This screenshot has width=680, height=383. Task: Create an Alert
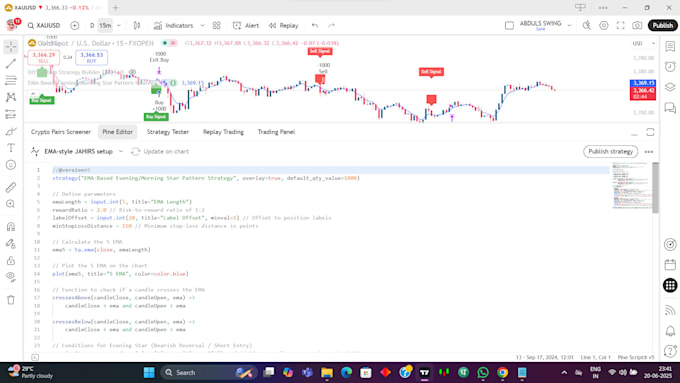(x=246, y=26)
